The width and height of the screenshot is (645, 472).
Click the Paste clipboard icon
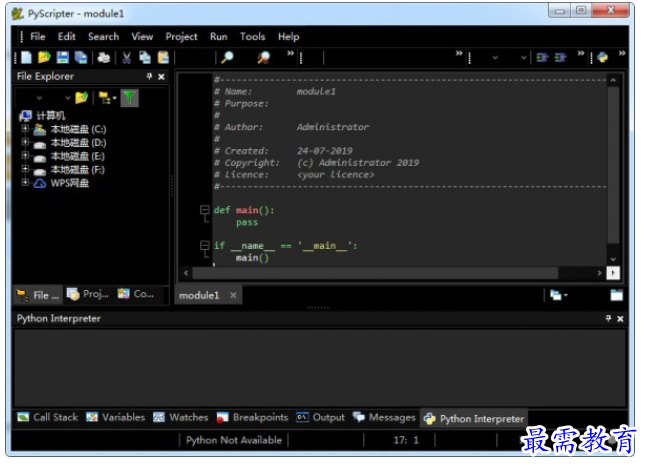click(x=163, y=57)
